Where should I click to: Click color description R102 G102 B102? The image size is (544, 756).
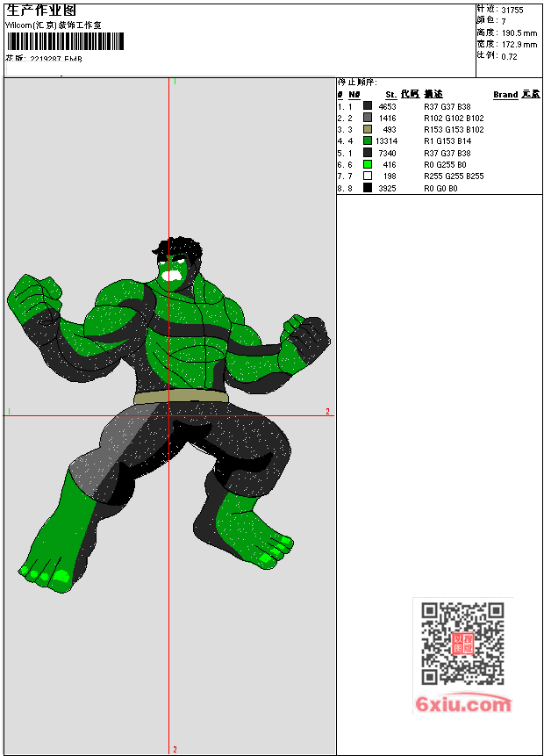(454, 119)
